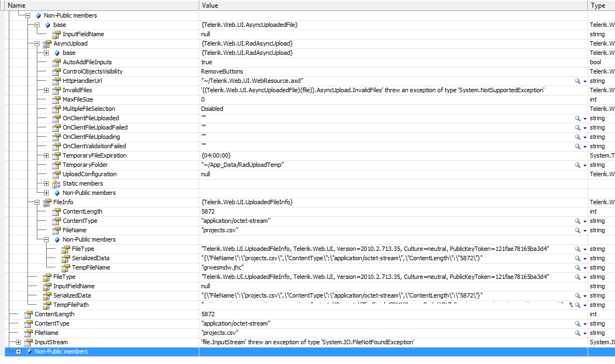Expand the Static members node
The image size is (615, 364).
(46, 183)
